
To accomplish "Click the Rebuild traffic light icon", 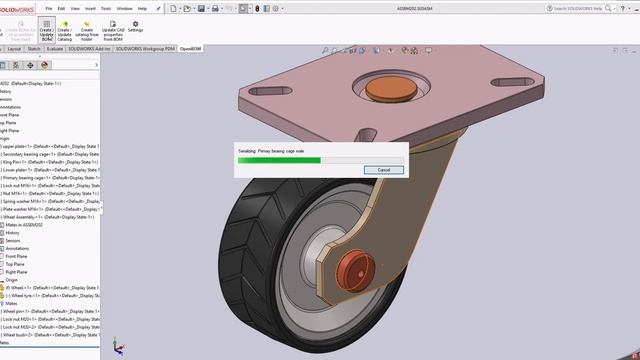I will click(257, 8).
